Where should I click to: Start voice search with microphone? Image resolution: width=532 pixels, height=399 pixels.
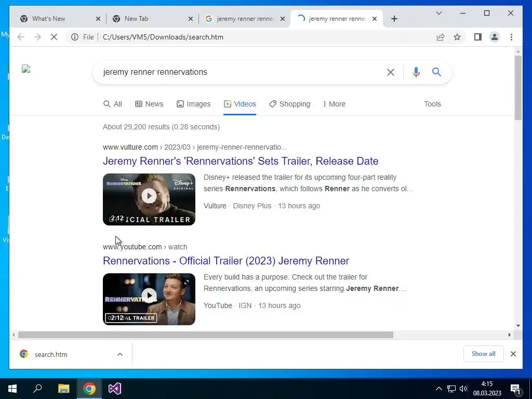[416, 72]
